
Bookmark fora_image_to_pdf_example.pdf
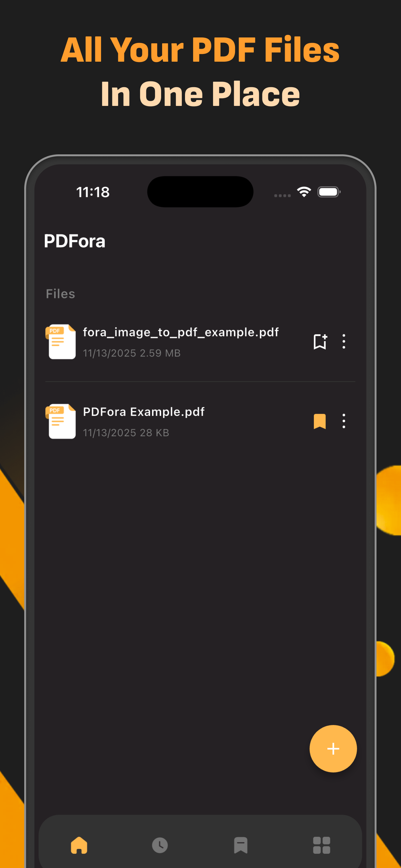319,342
